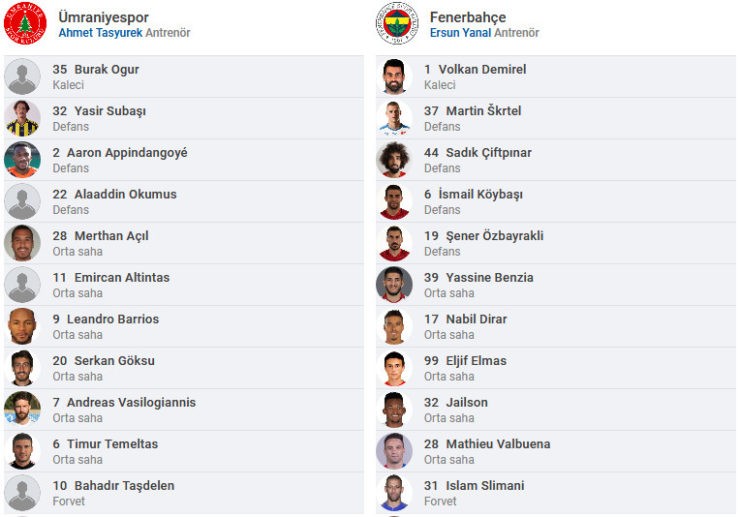The width and height of the screenshot is (740, 517).
Task: Click the Fenerbahçe team name heading
Action: [x=468, y=17]
